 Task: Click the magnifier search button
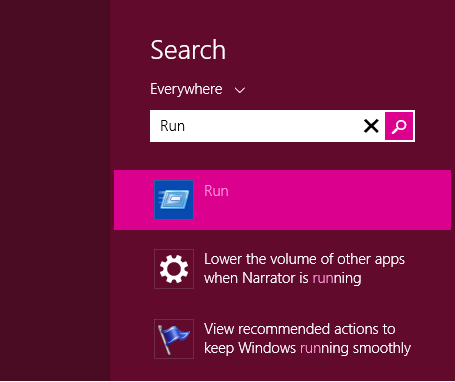[x=399, y=126]
